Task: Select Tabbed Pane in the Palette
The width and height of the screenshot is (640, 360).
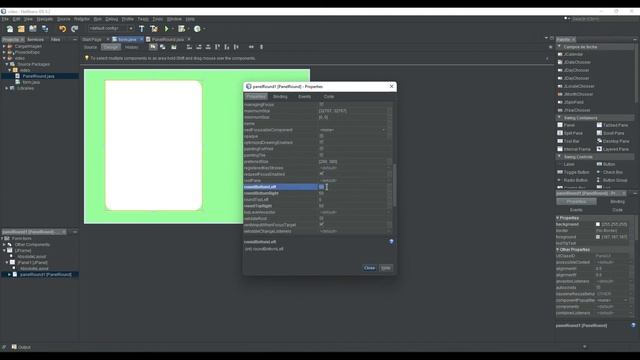Action: pyautogui.click(x=612, y=125)
